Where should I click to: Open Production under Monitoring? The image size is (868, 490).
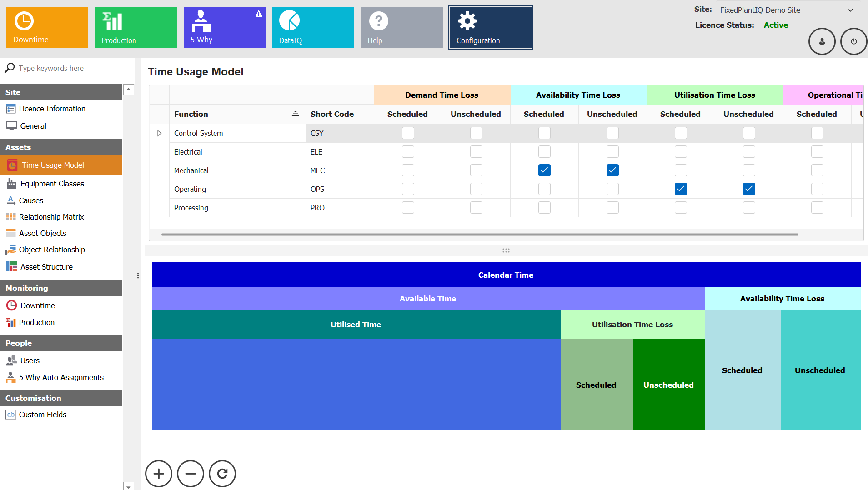click(37, 322)
